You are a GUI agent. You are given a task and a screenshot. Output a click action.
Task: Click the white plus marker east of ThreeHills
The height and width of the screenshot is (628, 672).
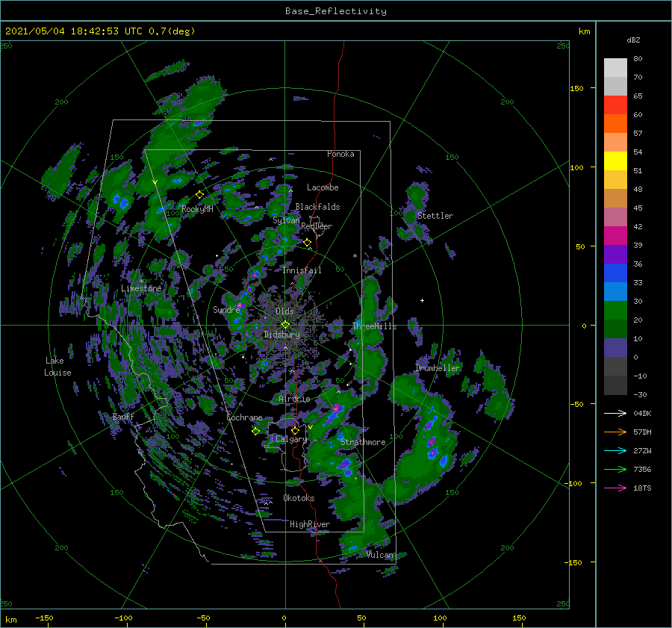(422, 300)
